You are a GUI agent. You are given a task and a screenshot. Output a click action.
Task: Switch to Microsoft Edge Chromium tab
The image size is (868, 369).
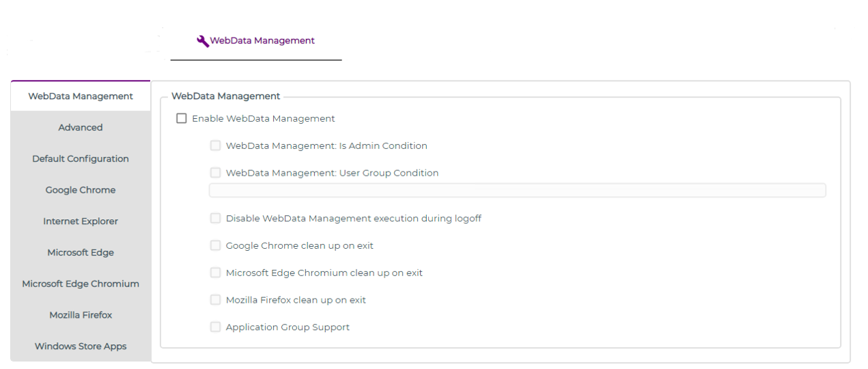[x=81, y=284]
